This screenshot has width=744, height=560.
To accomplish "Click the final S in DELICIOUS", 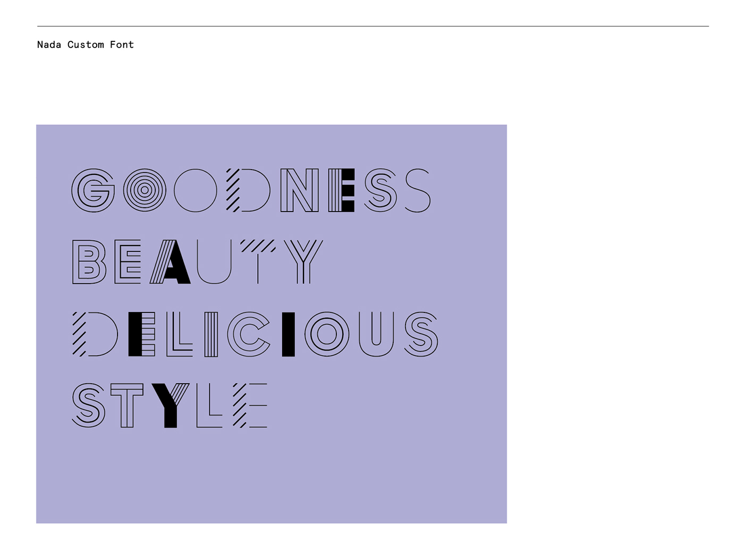I will click(x=421, y=334).
